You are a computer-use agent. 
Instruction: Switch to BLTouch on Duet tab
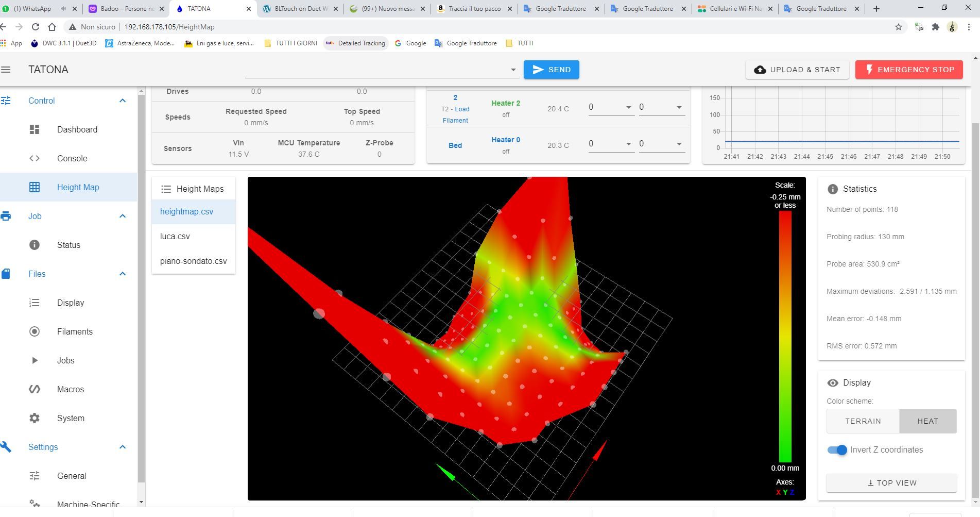coord(300,9)
